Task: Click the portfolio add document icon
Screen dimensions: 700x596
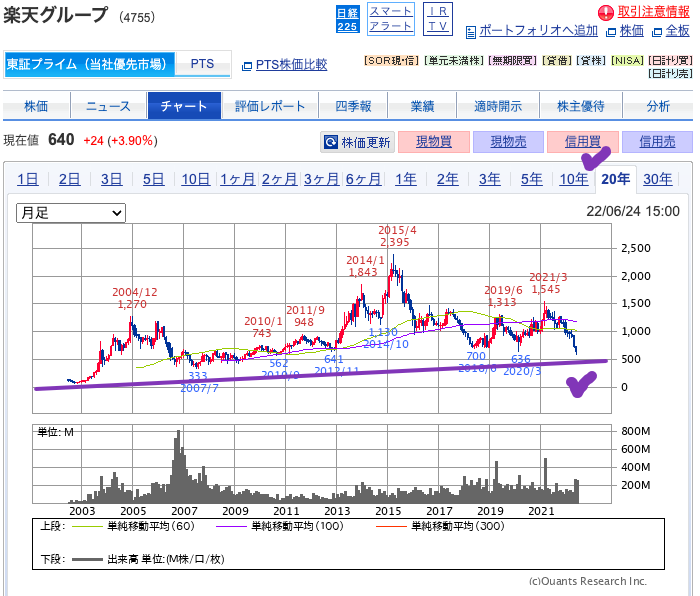Action: point(471,32)
